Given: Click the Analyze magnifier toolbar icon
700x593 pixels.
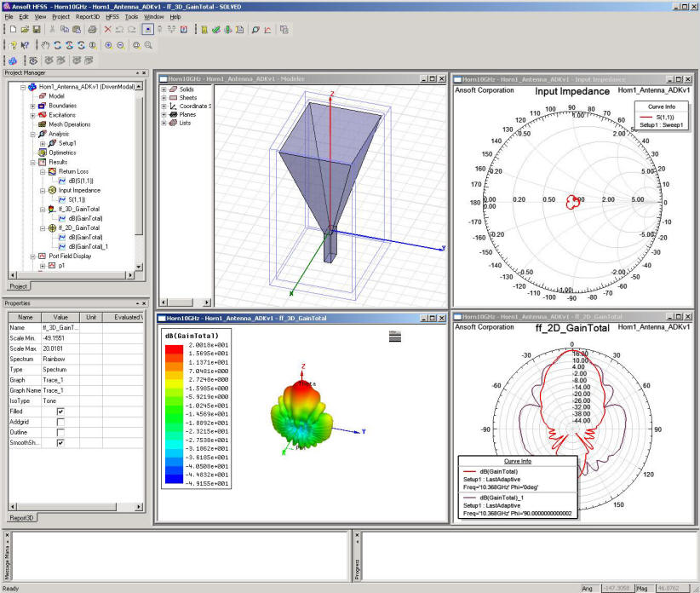Looking at the screenshot, I should pos(255,30).
